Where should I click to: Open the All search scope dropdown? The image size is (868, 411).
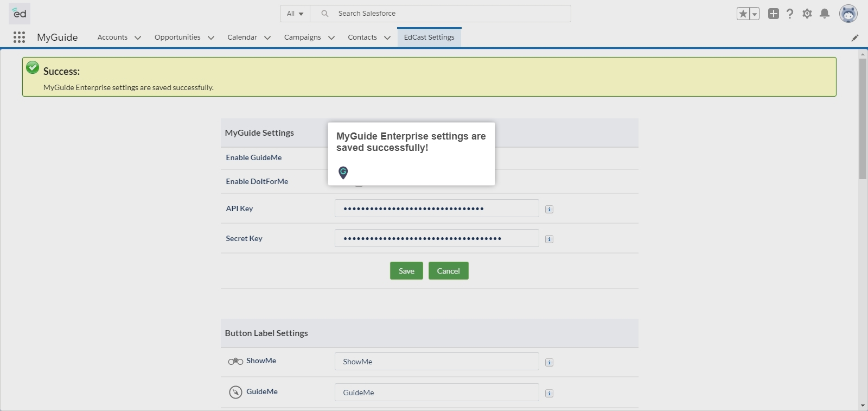295,14
